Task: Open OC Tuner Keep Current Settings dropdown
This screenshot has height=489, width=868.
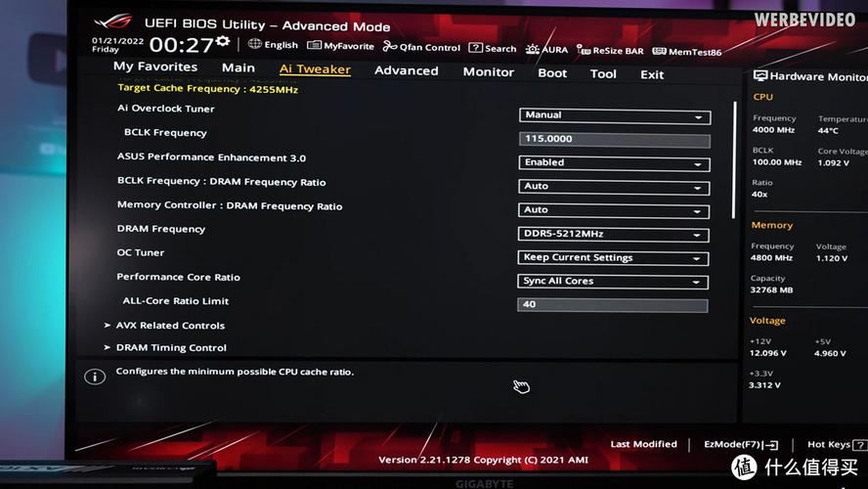Action: tap(613, 258)
